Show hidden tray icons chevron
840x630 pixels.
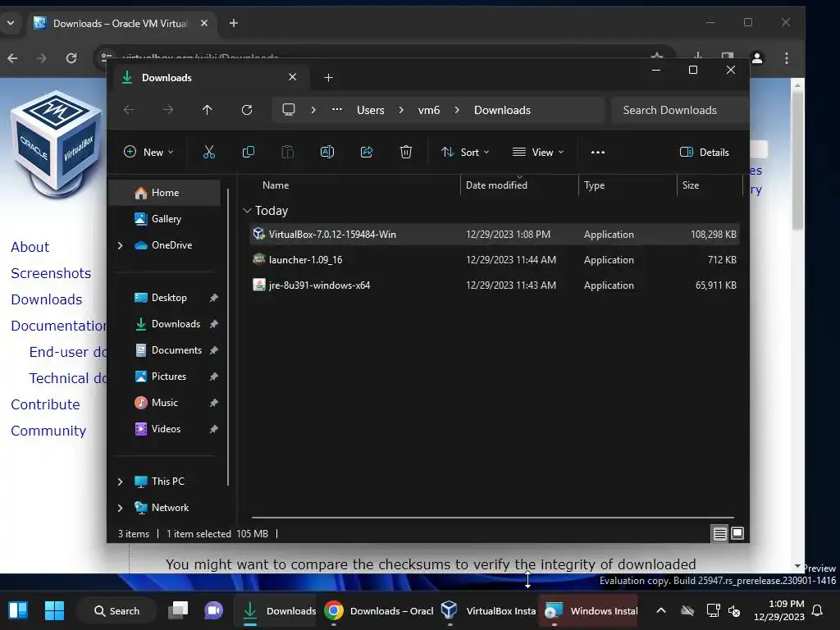pyautogui.click(x=661, y=610)
